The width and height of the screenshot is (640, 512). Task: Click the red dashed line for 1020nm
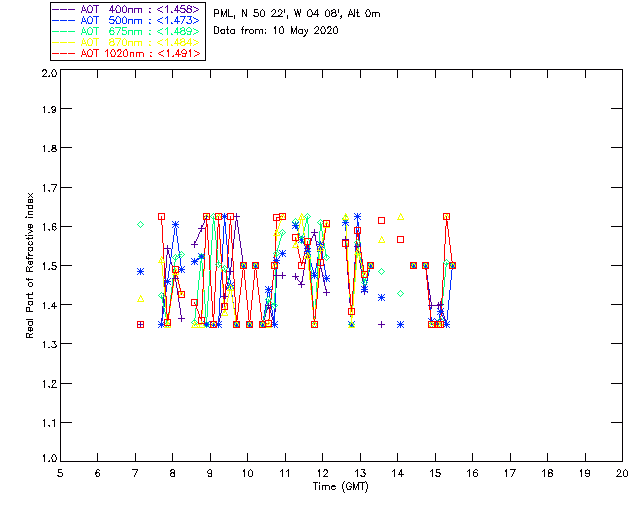coord(64,53)
